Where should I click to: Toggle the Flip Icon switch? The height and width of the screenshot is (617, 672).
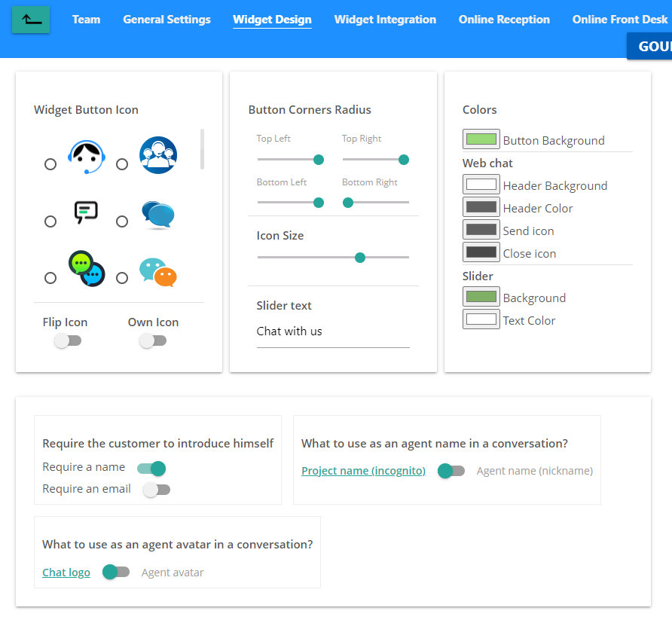click(68, 341)
